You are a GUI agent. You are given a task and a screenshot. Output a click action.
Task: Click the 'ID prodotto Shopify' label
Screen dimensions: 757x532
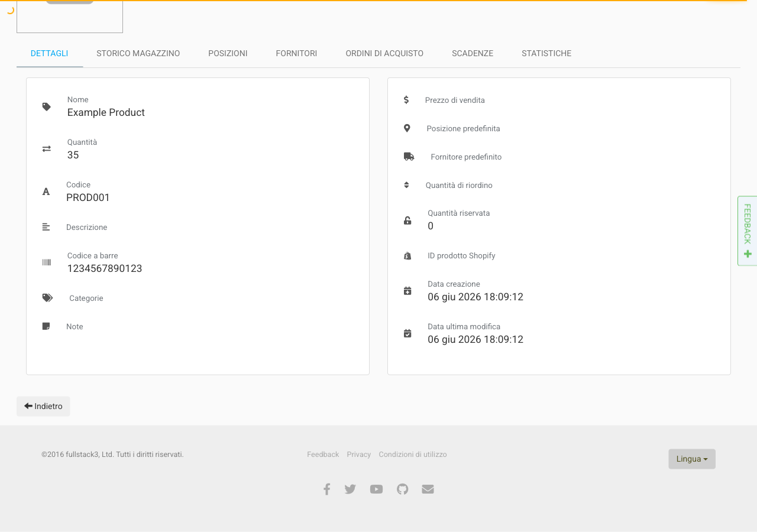(x=461, y=255)
